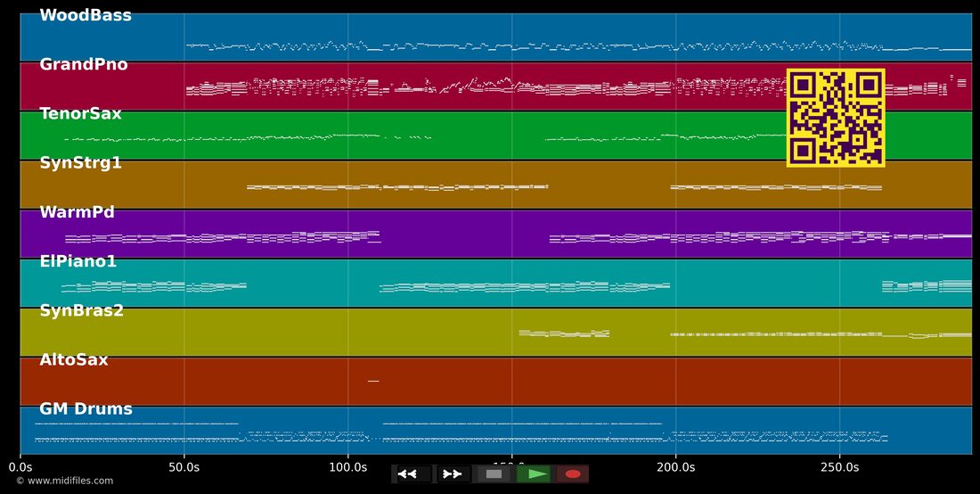Select the SynStrg1 track label
Screen dimensions: 980x494
coord(80,163)
